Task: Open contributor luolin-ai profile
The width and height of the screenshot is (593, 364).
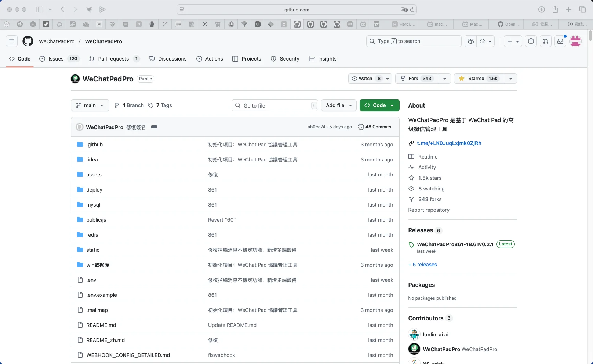Action: (433, 335)
